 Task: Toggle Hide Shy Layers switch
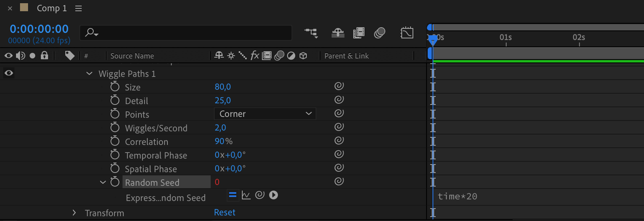(338, 33)
